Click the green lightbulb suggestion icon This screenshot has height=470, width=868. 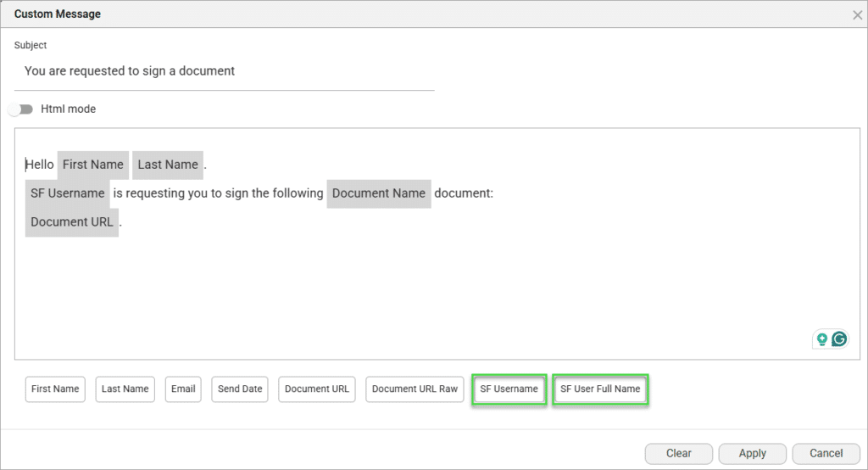pyautogui.click(x=821, y=339)
